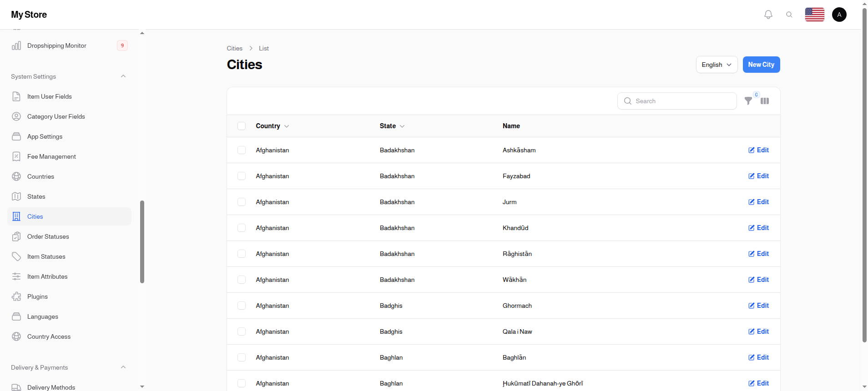
Task: Click the States map icon
Action: coord(16,196)
